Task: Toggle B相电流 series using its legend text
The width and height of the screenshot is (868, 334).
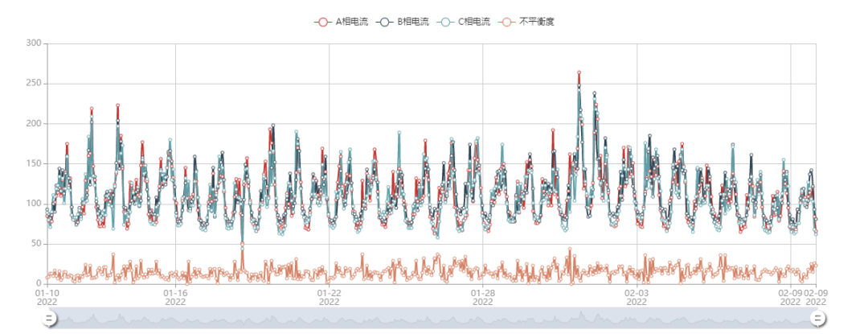Action: (413, 22)
